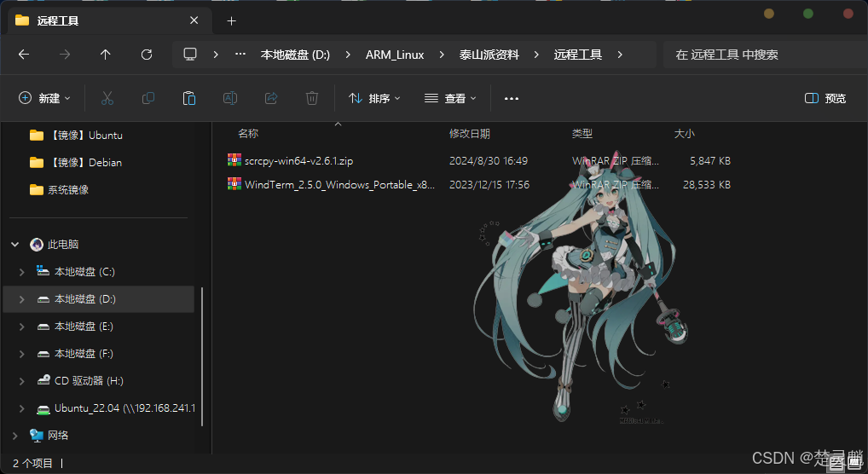Click the Rename toolbar icon
The image size is (868, 474).
[230, 99]
